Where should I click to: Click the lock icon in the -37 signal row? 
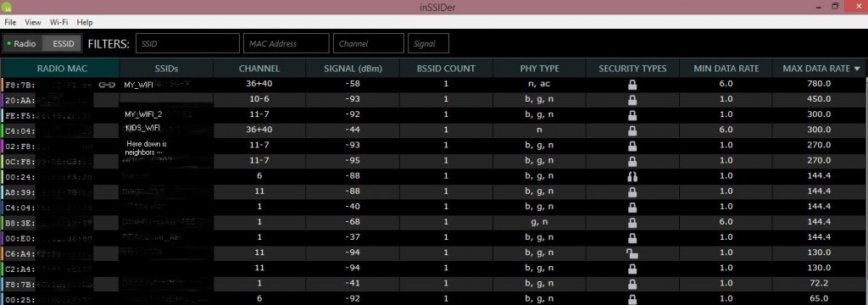point(632,237)
